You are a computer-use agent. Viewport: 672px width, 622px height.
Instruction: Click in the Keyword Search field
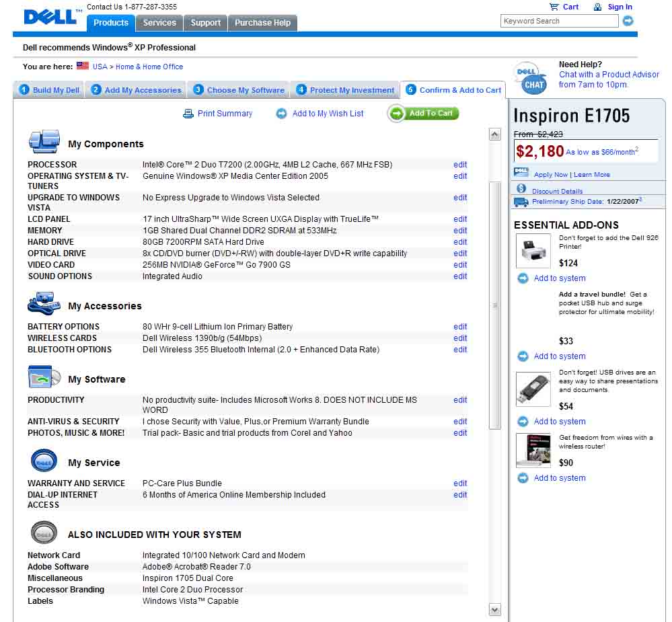pos(559,21)
